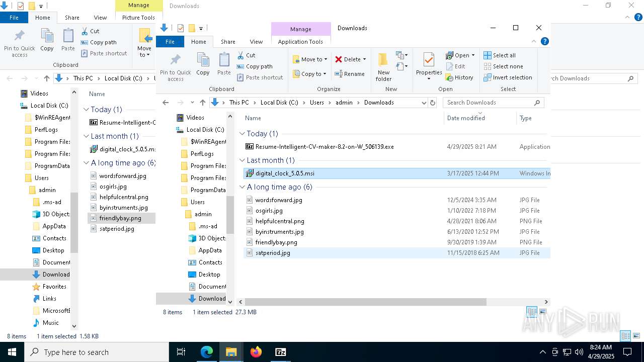Open the Copy to dropdown
644x362 pixels.
[310, 74]
